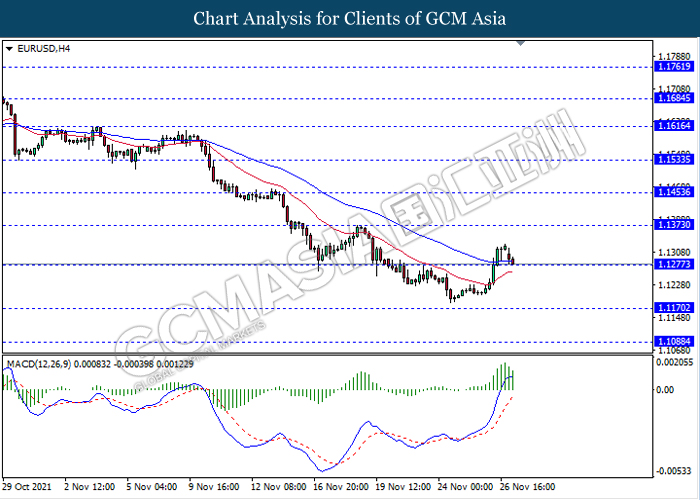
Task: Click the latest candlestick near 1.12773 line
Action: click(x=513, y=260)
